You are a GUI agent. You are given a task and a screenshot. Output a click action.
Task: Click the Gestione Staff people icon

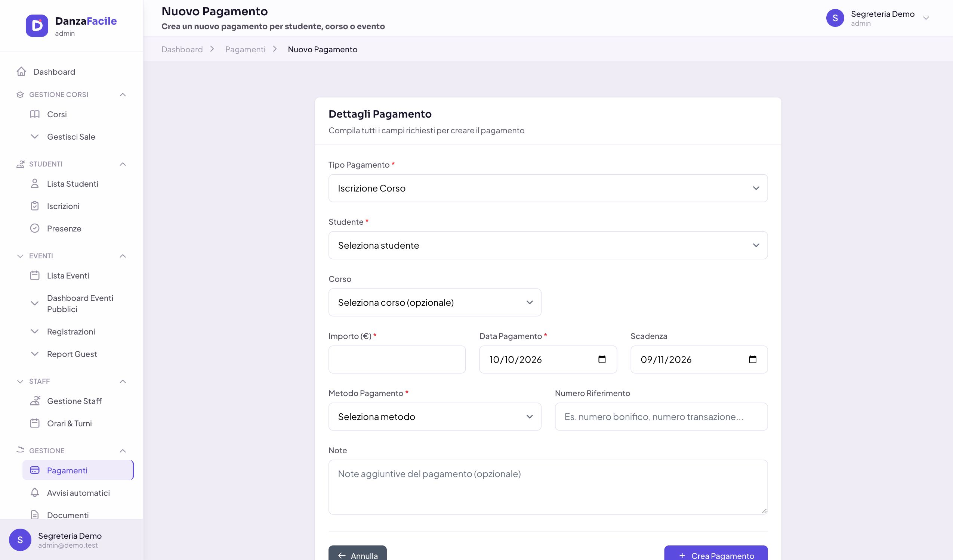[35, 401]
